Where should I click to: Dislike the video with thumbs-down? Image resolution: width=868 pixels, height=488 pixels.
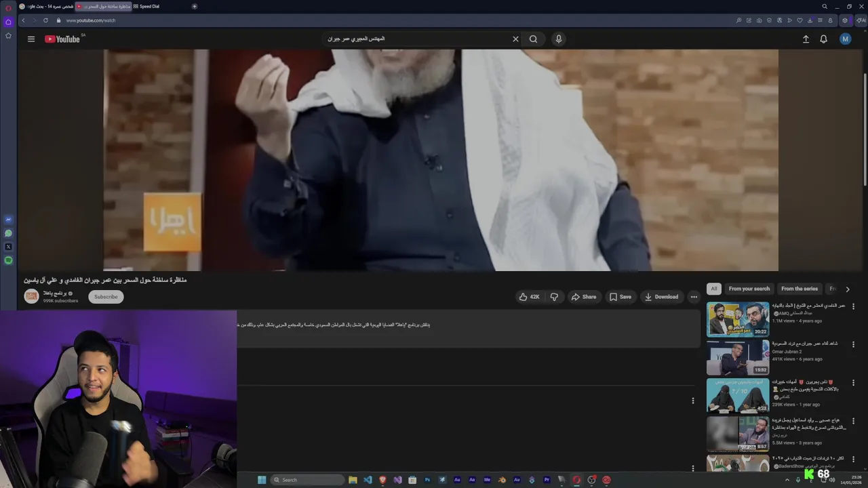coord(554,297)
